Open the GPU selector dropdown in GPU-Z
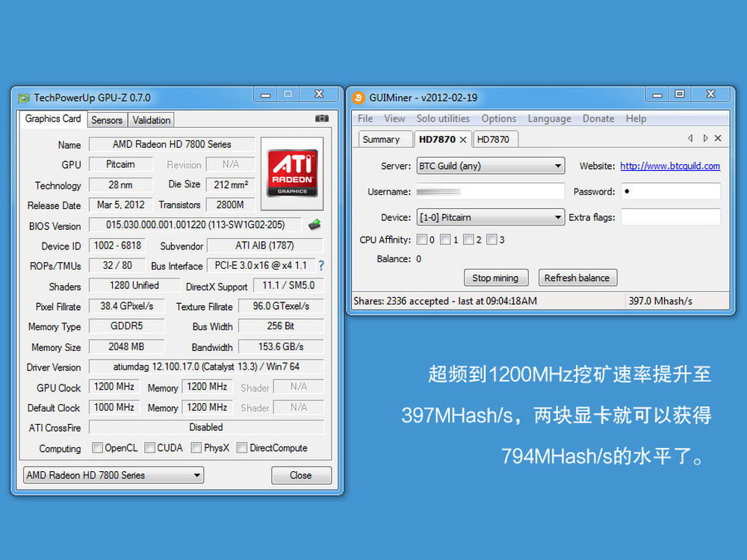 (x=114, y=475)
